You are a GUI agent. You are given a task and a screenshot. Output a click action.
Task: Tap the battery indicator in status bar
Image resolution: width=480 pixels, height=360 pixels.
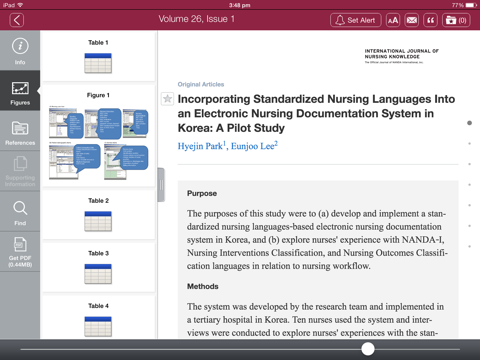(471, 5)
